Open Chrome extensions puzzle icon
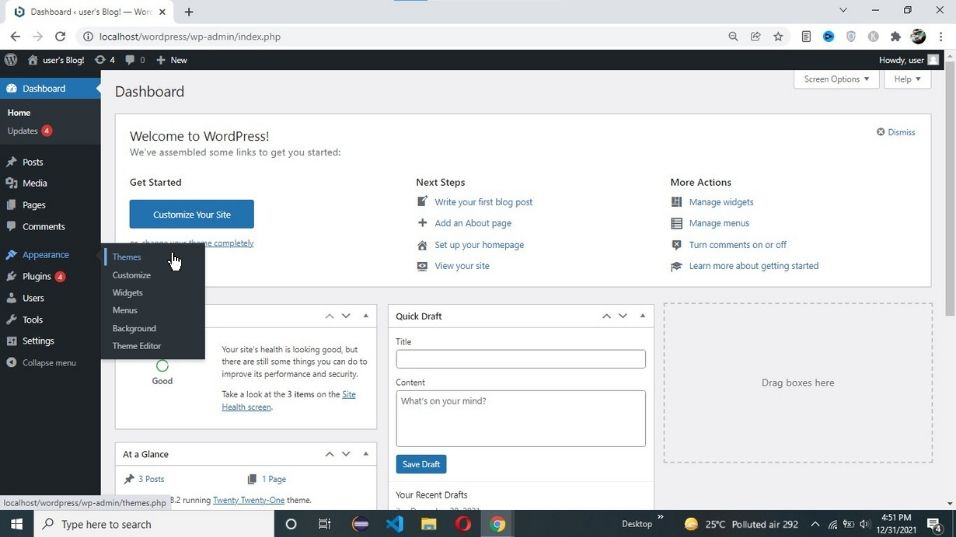 coord(895,37)
